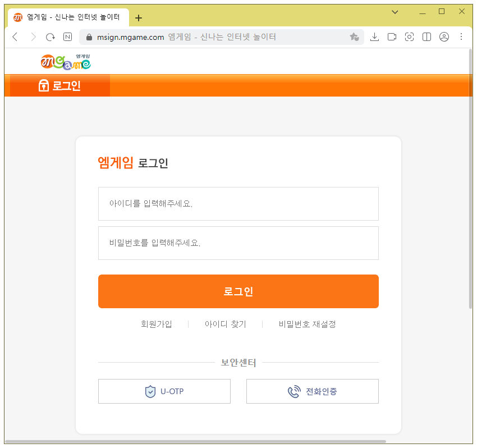Click the video capture toolbar icon
Viewport: 477px width, 448px height.
pyautogui.click(x=392, y=37)
